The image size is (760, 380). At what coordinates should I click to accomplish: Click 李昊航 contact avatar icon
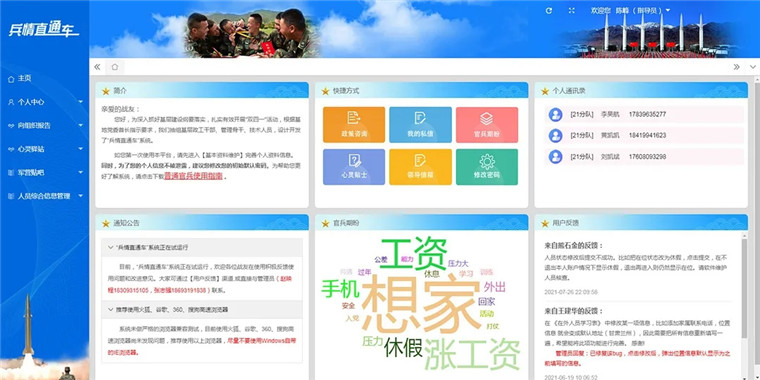click(555, 115)
